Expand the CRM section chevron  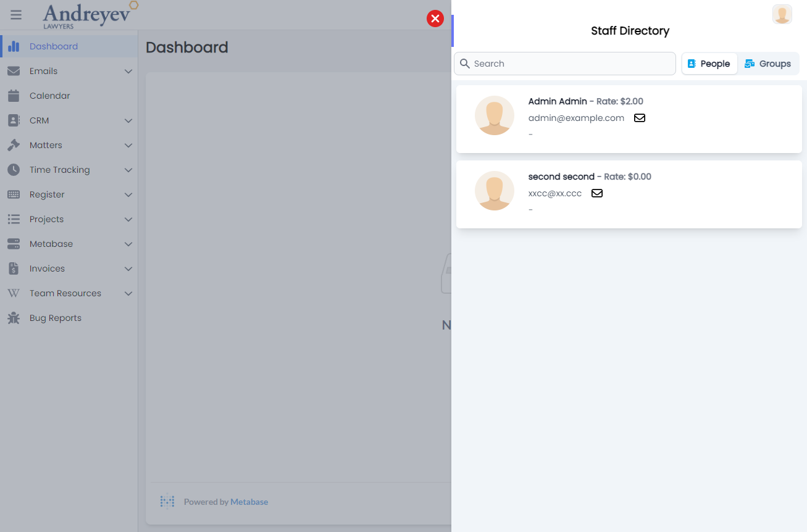point(128,120)
